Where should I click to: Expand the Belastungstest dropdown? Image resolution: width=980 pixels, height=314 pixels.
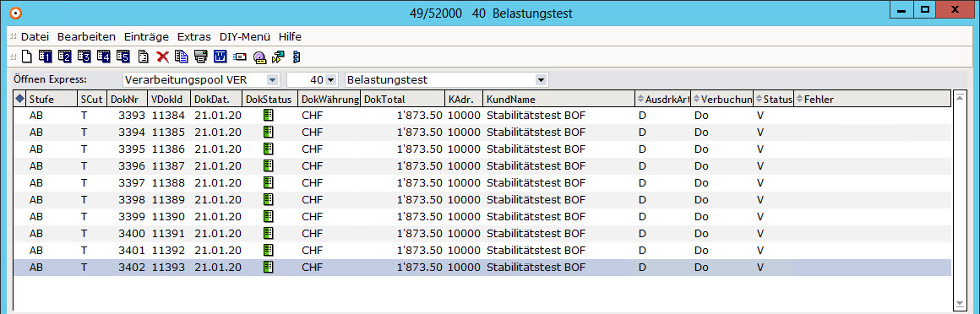(542, 80)
